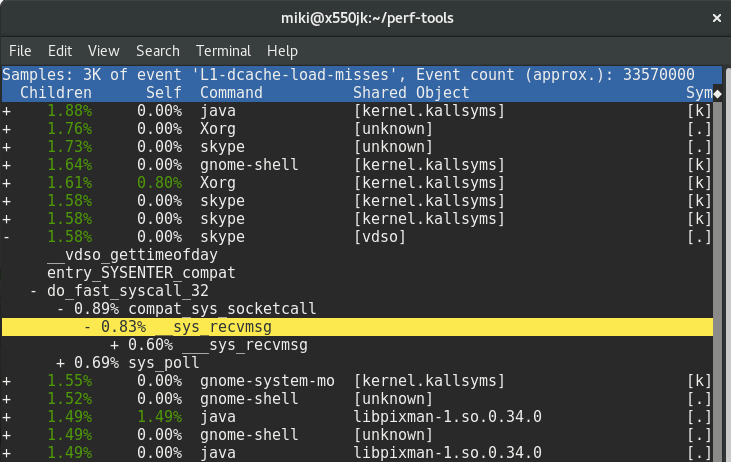Expand the 0.60% ___sys_recvmsg child node
Viewport: 731px width, 462px height.
point(115,345)
